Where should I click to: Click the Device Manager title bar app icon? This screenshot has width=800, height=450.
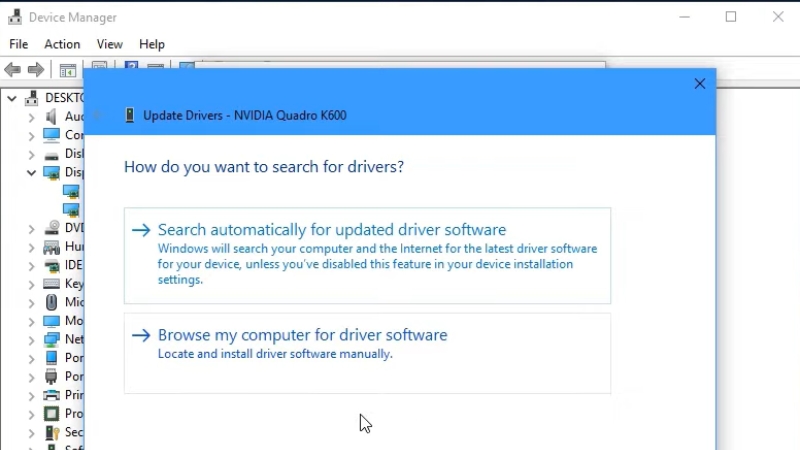15,17
